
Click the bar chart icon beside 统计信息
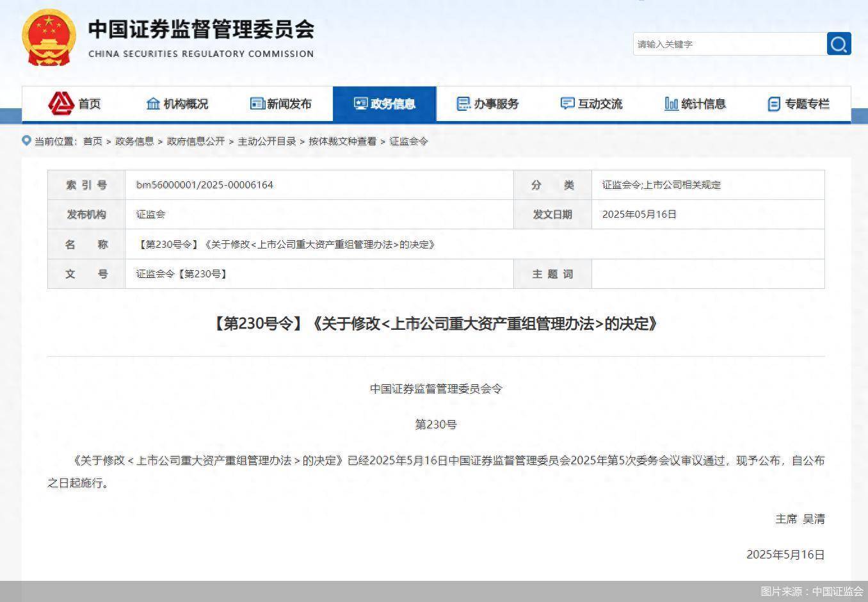671,104
